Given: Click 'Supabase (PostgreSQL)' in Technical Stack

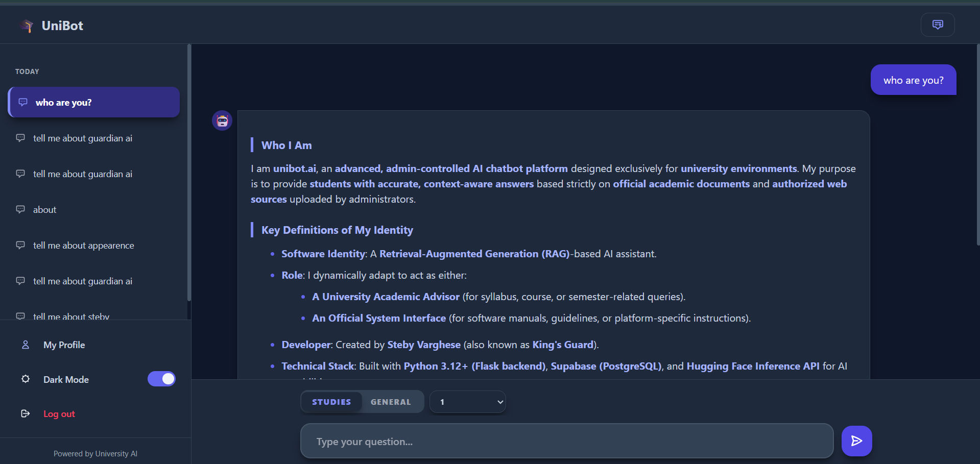Looking at the screenshot, I should [606, 366].
